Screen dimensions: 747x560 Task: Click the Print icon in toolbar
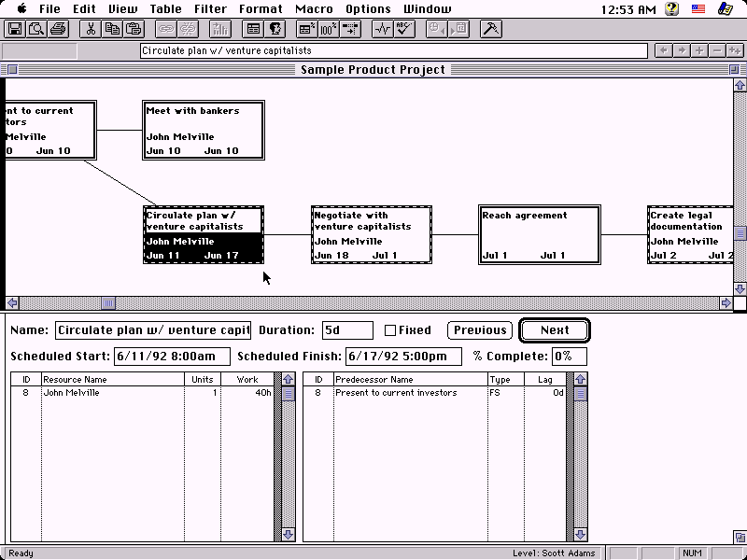pyautogui.click(x=58, y=29)
